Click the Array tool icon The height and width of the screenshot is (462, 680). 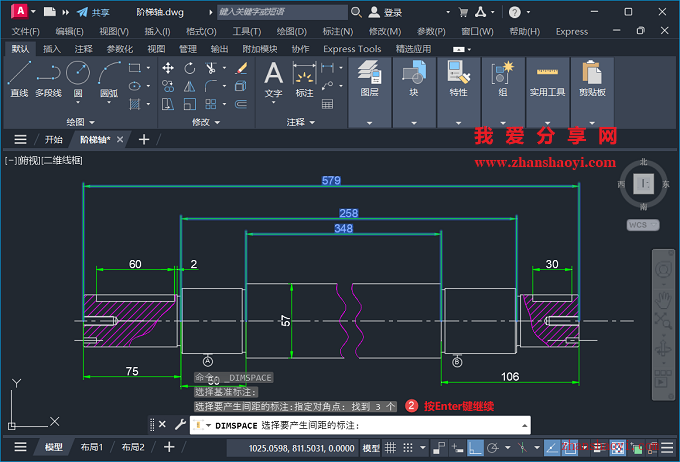pos(211,104)
